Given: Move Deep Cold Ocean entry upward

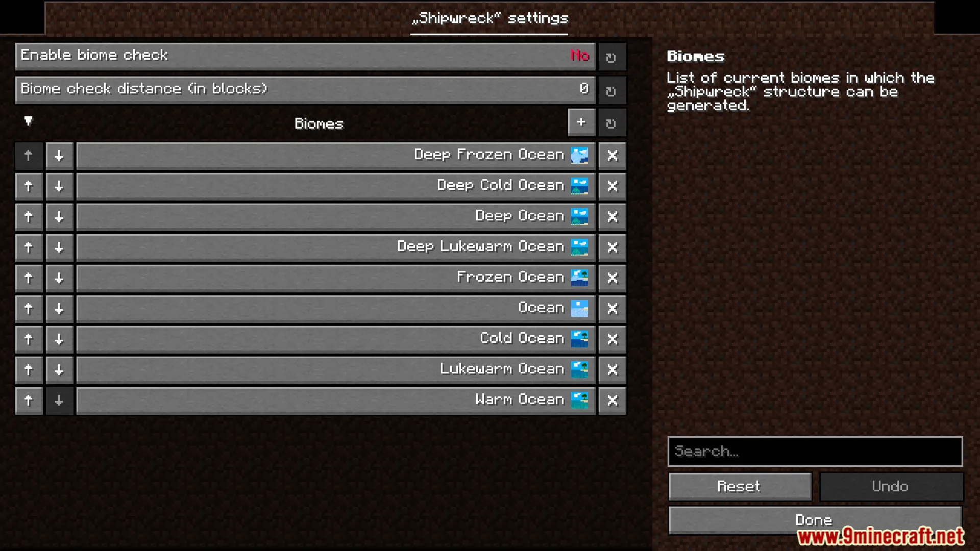Looking at the screenshot, I should pos(28,185).
